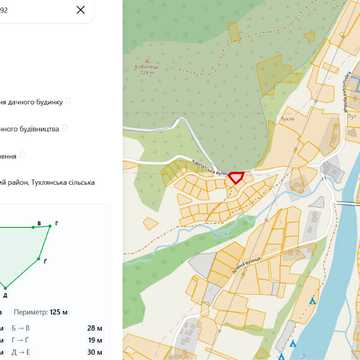Click the 'Периметр: 125 м' value
This screenshot has height=360, width=360.
tap(40, 312)
